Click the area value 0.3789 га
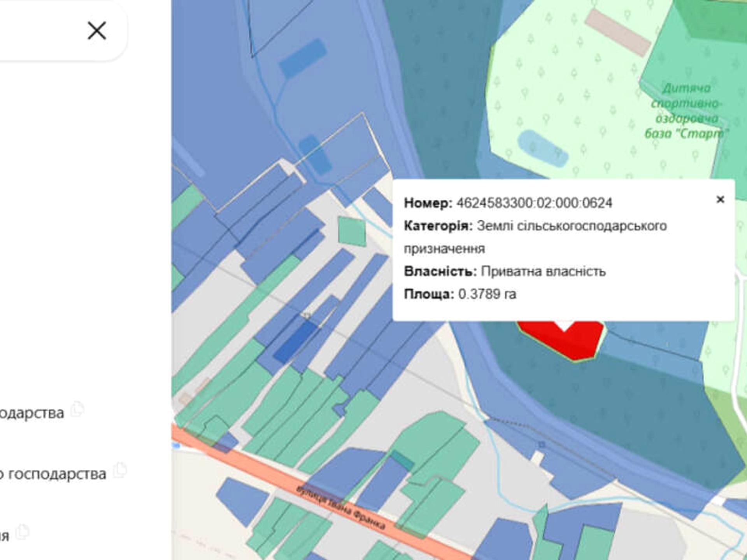Screen dimensions: 747x560 (x=487, y=294)
